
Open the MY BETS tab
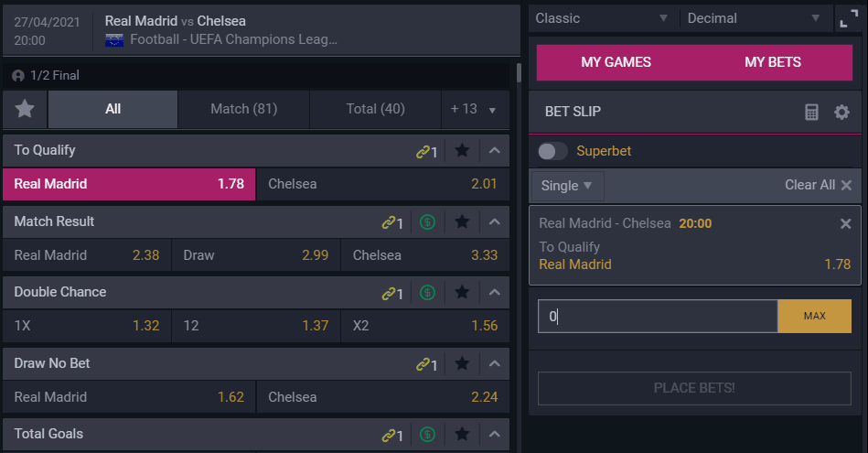[772, 62]
